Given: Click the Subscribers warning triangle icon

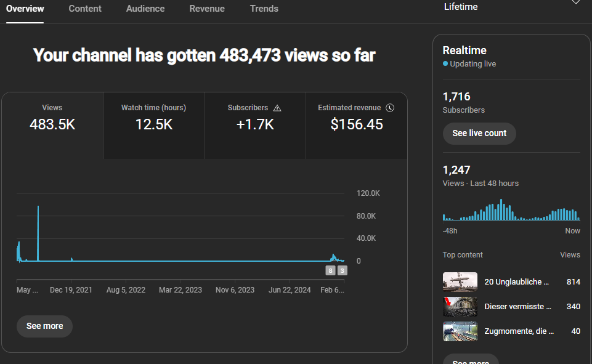Looking at the screenshot, I should [277, 108].
